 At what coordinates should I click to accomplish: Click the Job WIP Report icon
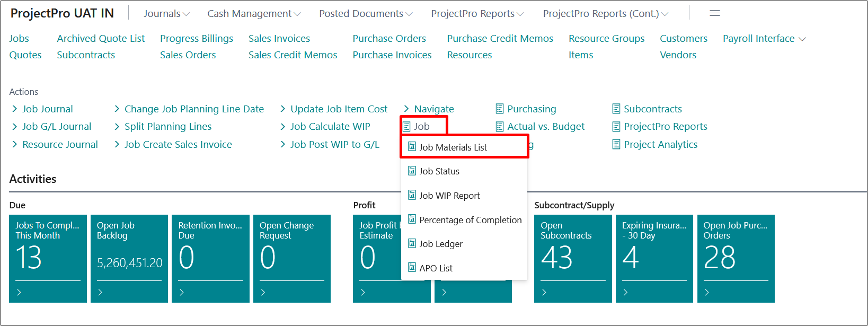coord(412,195)
